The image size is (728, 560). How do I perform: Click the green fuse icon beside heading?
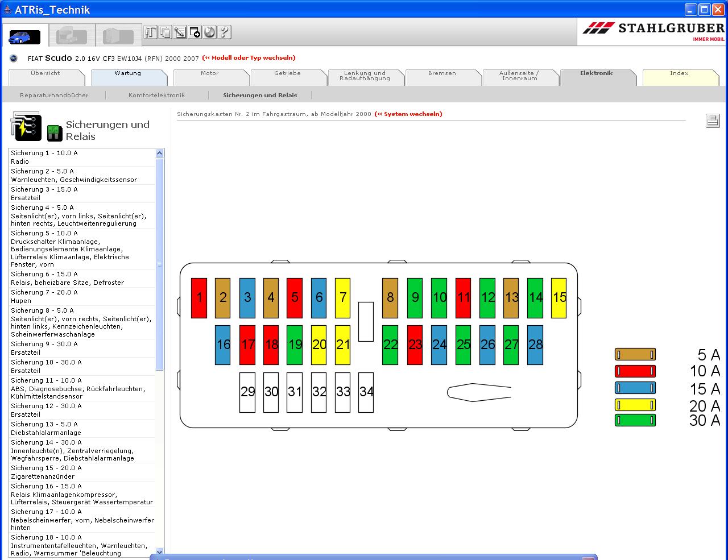[55, 132]
